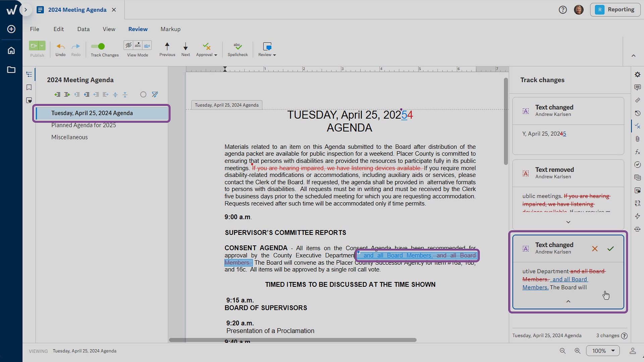This screenshot has height=362, width=644.
Task: Click collapse all sections icon
Action: click(x=125, y=95)
